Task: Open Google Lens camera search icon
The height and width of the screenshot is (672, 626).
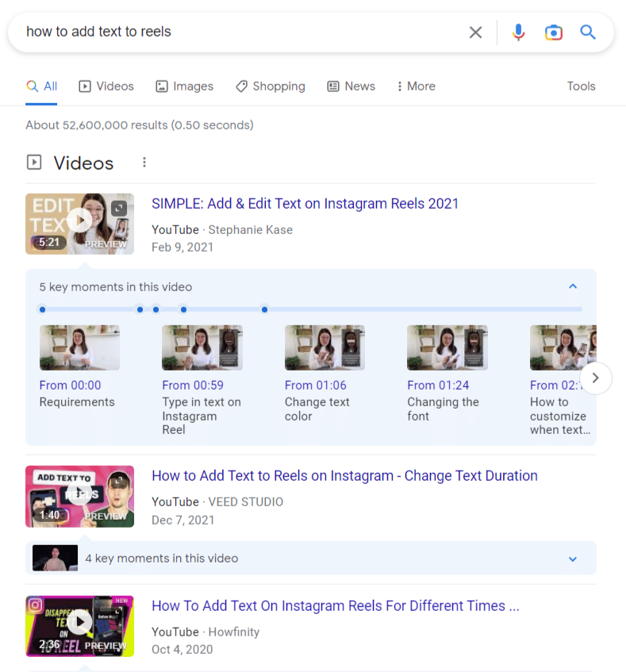Action: pos(553,33)
